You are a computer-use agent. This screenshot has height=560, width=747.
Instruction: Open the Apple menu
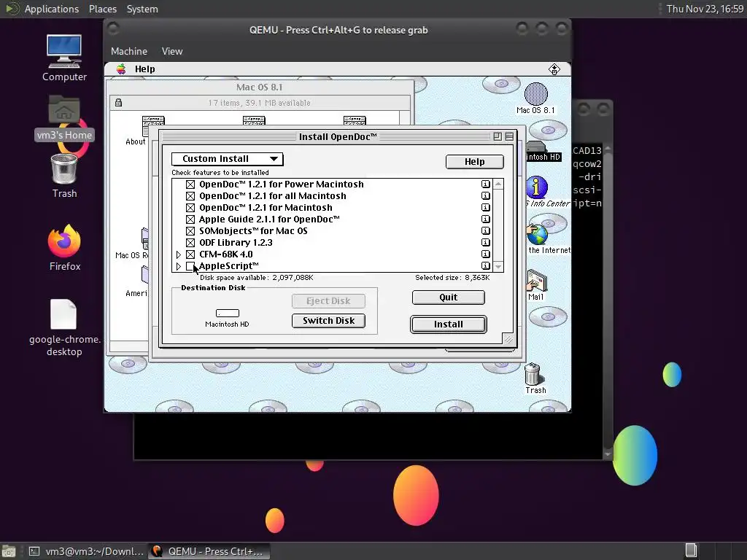click(121, 69)
